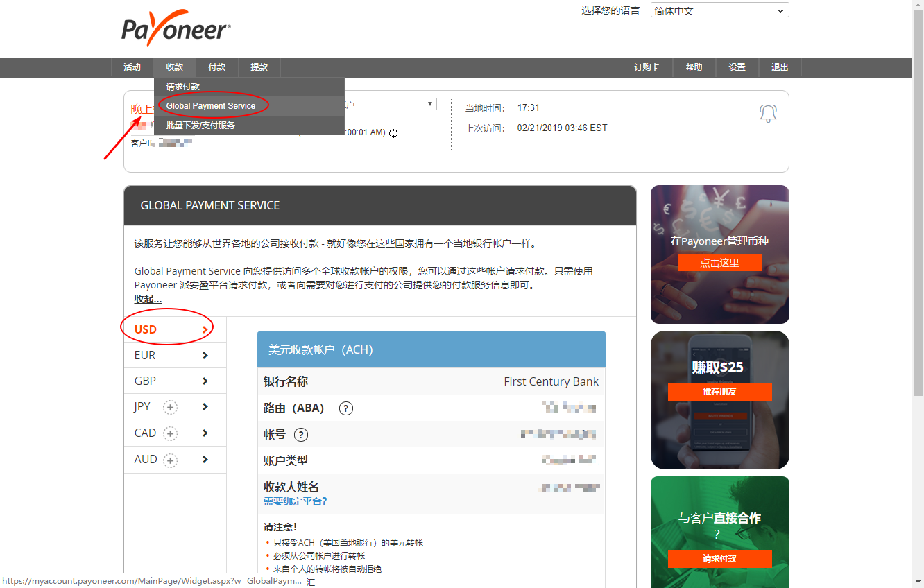Select the EUR currency tab

point(175,355)
